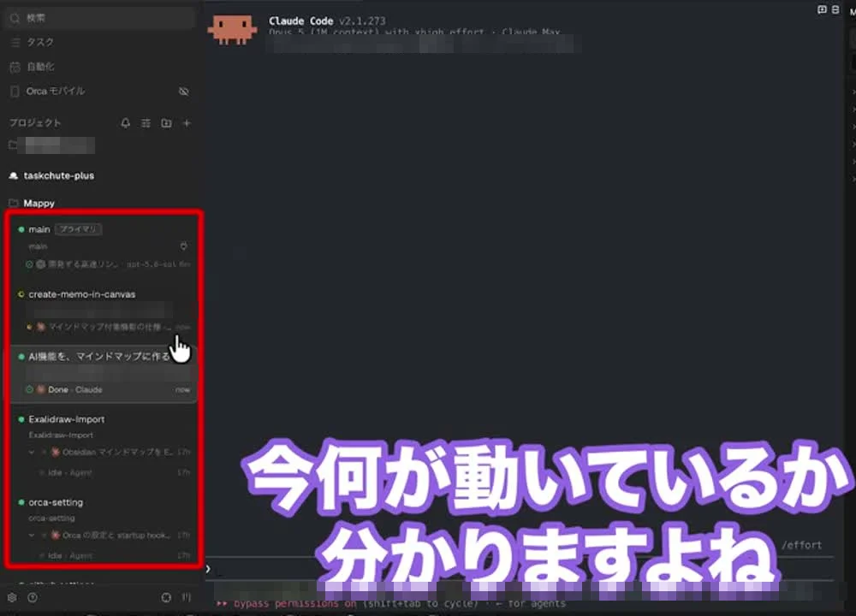Click the taskchute-plus project icon
Screen dimensions: 856x616
14,175
